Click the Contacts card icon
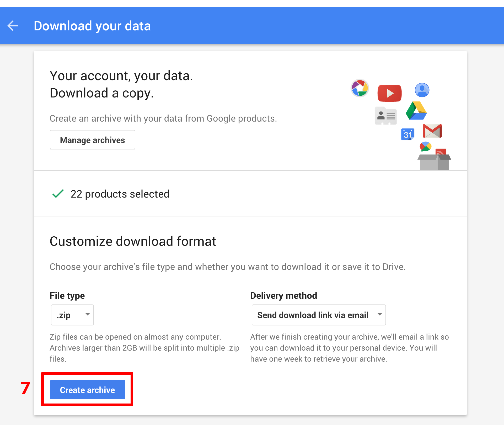504x425 pixels. pyautogui.click(x=386, y=116)
